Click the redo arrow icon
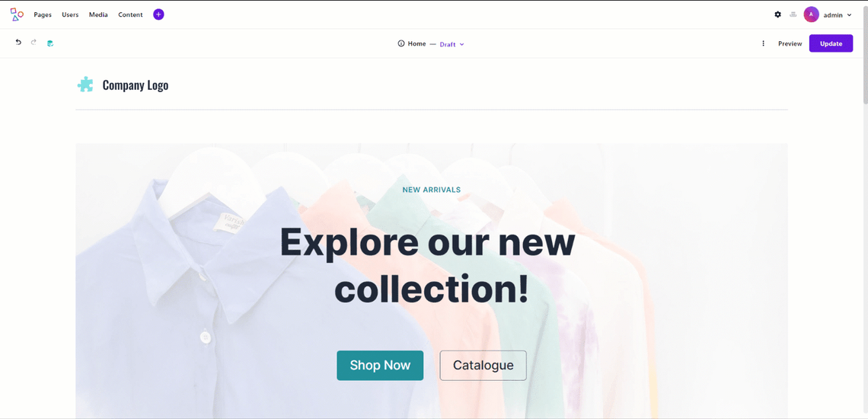The height and width of the screenshot is (419, 868). [x=34, y=43]
